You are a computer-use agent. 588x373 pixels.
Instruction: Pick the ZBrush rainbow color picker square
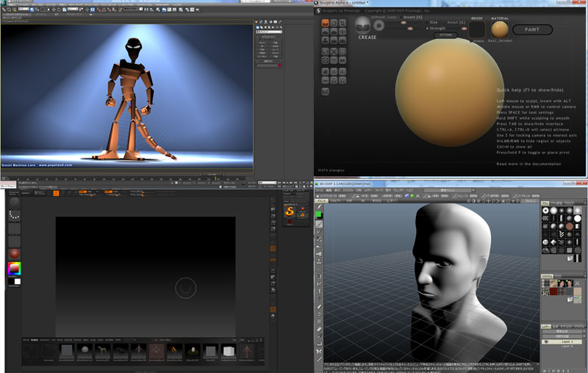coord(14,269)
